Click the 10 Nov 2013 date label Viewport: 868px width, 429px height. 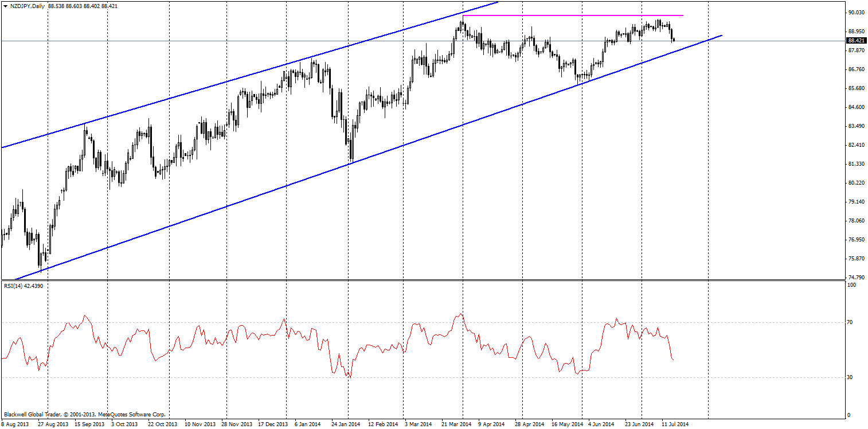(199, 424)
